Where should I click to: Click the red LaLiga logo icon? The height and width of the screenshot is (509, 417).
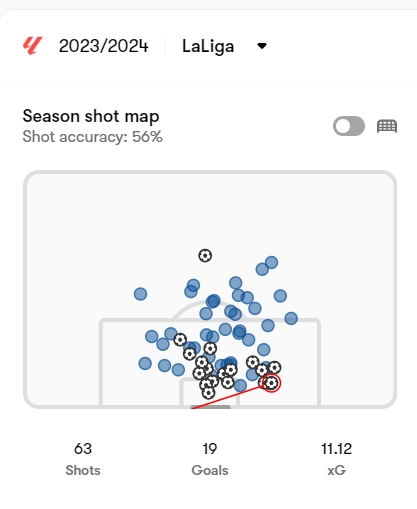[x=32, y=46]
